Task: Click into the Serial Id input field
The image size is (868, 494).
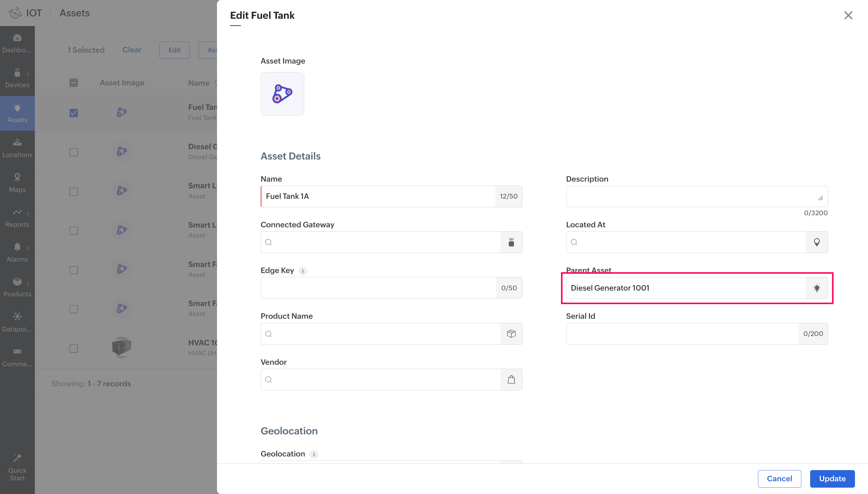Action: pyautogui.click(x=683, y=334)
